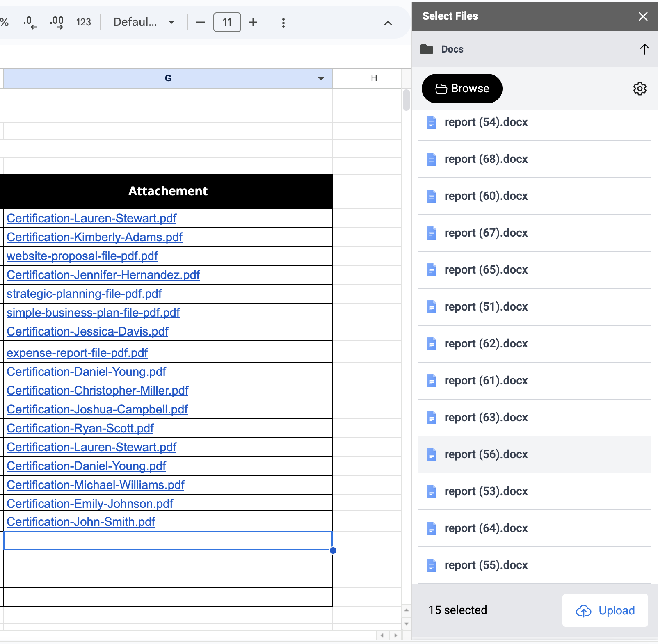Viewport: 658px width, 644px height.
Task: Open the 123 number format menu
Action: coord(83,22)
